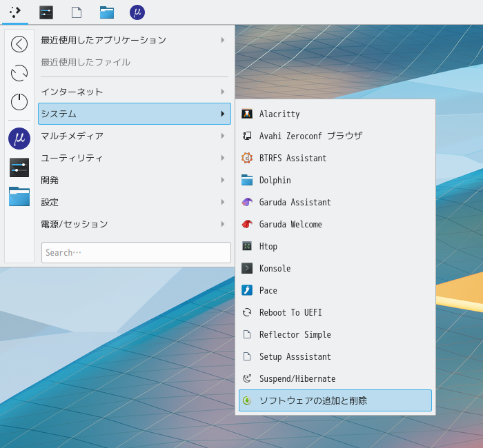Launch BTRFS Assistant
This screenshot has width=483, height=448.
click(335, 158)
